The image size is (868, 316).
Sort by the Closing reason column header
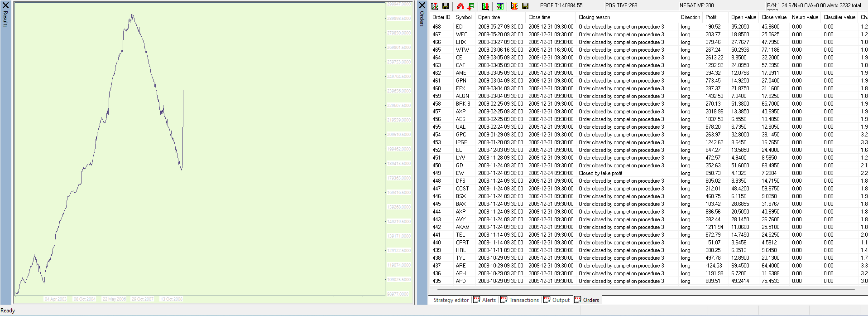coord(594,17)
